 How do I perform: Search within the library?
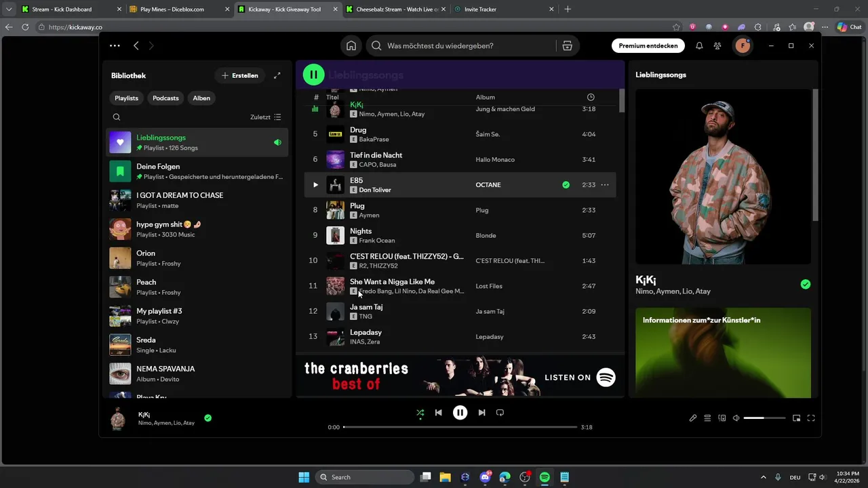point(117,117)
